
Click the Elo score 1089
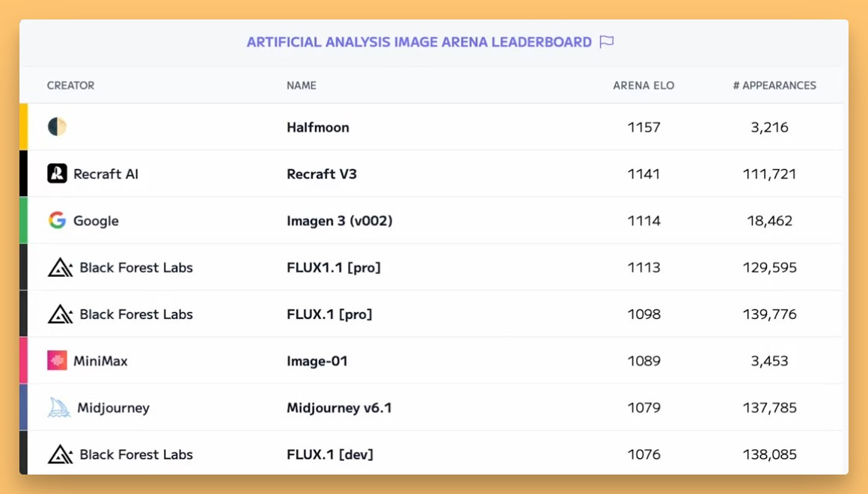644,361
